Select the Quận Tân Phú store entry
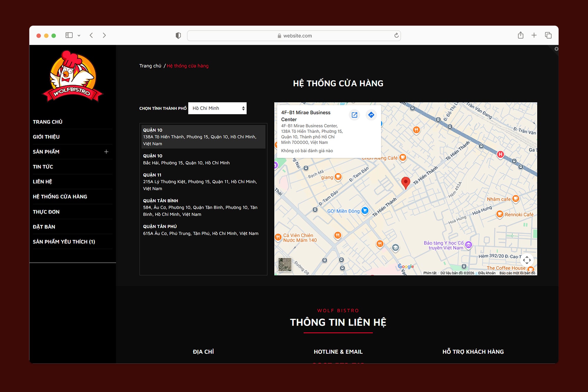The height and width of the screenshot is (392, 588). click(201, 230)
